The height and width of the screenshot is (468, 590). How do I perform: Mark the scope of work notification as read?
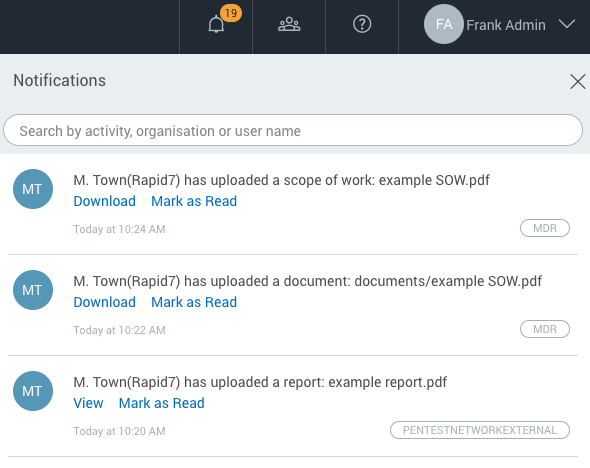[194, 201]
